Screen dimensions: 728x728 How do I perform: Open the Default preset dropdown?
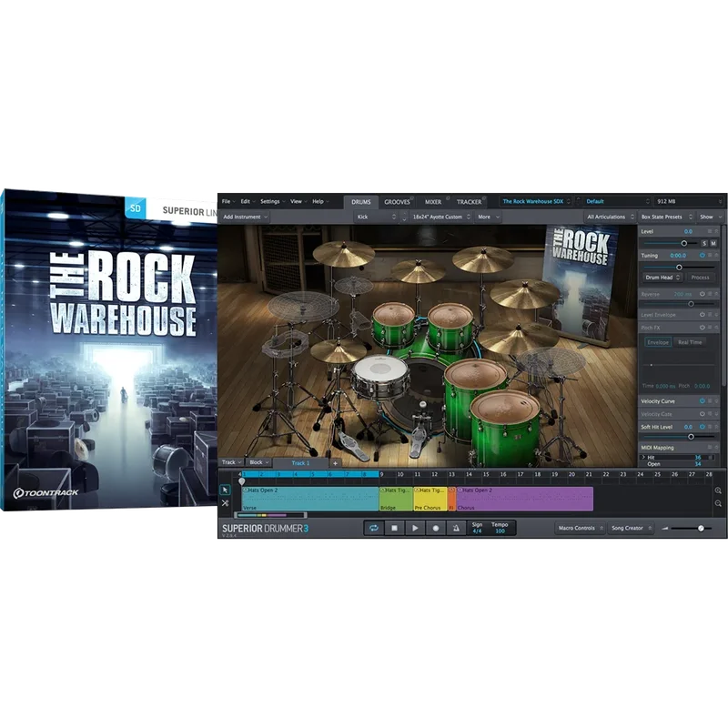pyautogui.click(x=617, y=201)
